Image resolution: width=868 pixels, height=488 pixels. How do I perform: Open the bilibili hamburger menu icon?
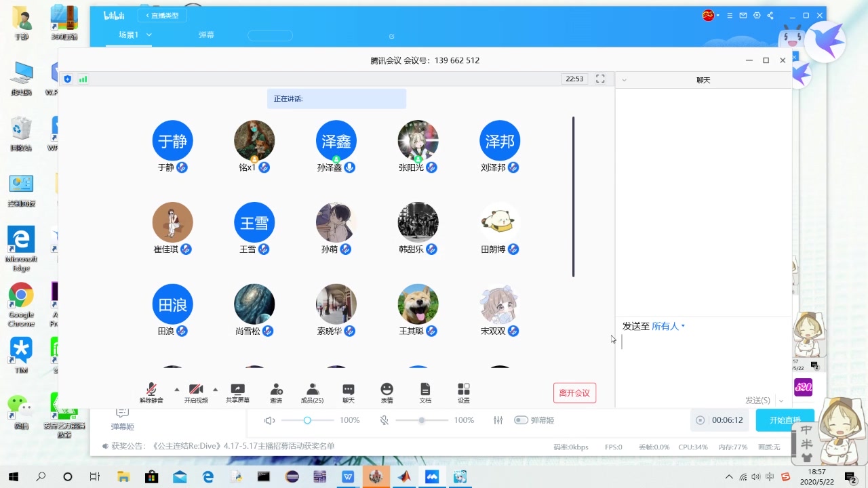730,16
